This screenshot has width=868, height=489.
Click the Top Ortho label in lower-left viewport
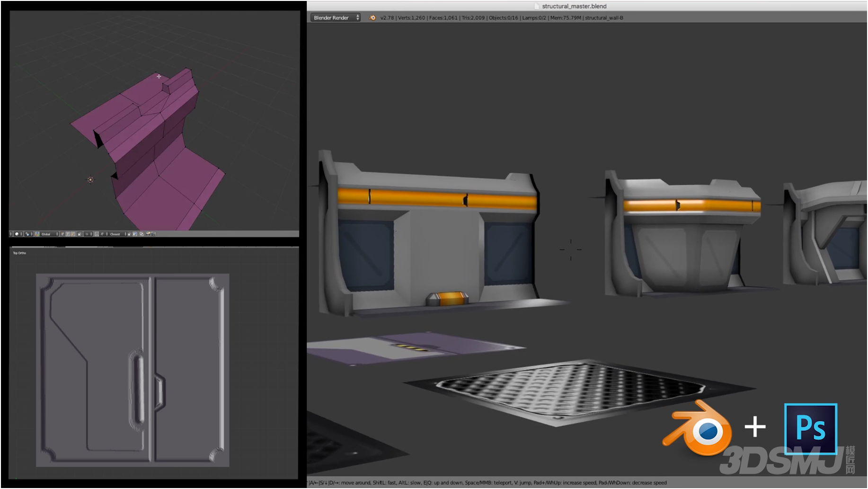(19, 253)
